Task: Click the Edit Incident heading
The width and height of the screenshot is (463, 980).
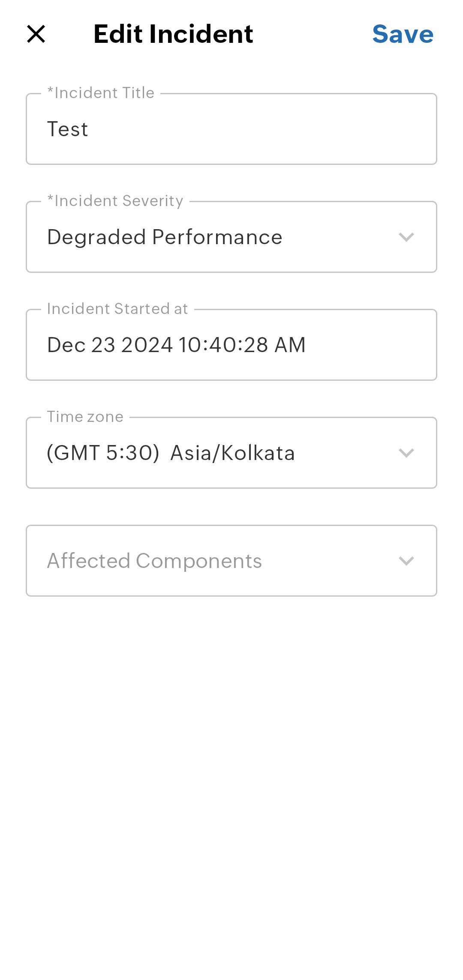Action: pos(173,34)
